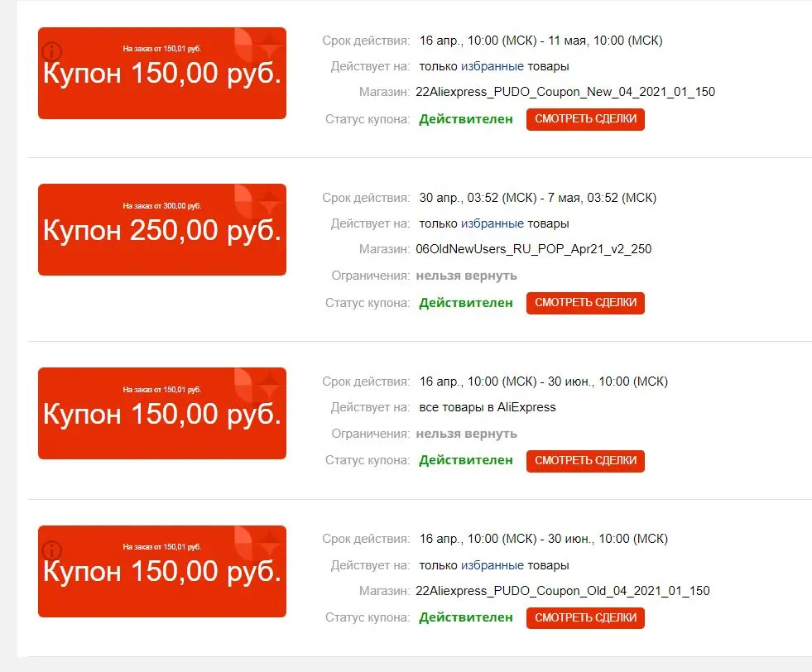Select the third coupon card, valid until 30 июн.

coord(162,413)
